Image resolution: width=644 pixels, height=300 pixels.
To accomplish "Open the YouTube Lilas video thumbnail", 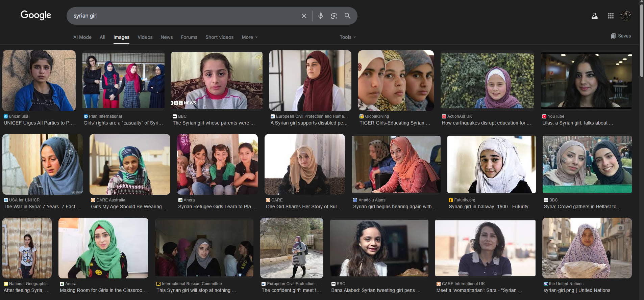I will point(586,80).
